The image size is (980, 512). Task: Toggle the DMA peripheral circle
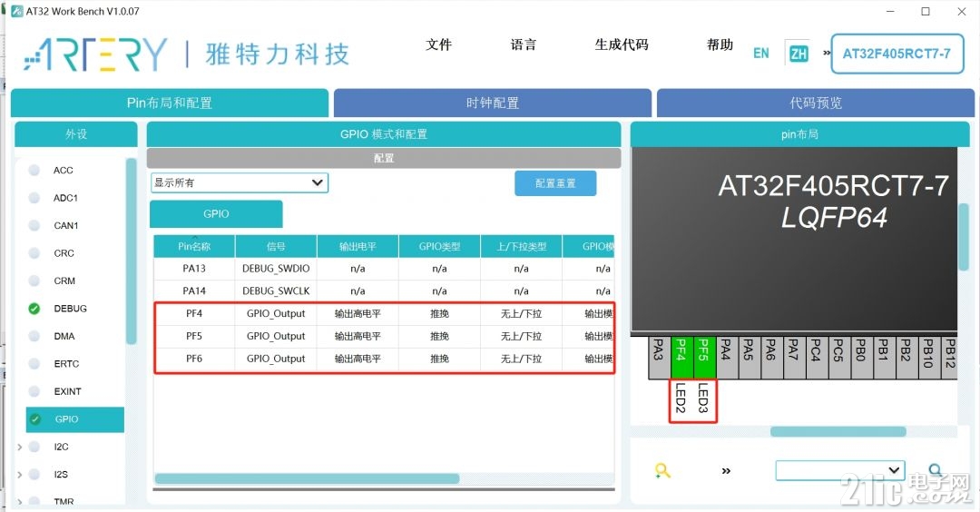pos(34,336)
